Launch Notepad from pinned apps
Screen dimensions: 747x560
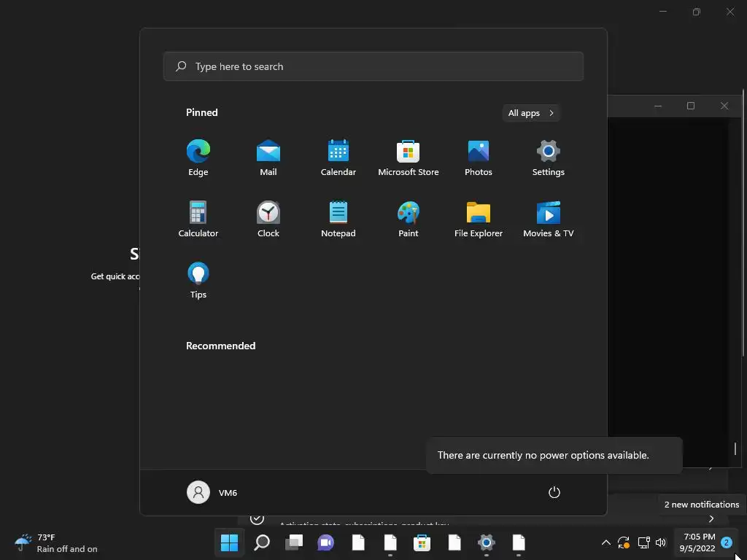[338, 219]
